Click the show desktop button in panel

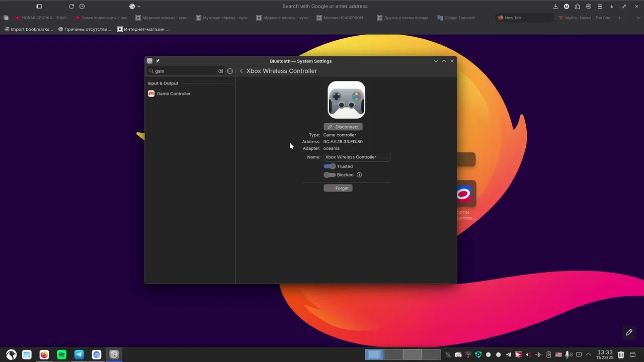coord(632,354)
